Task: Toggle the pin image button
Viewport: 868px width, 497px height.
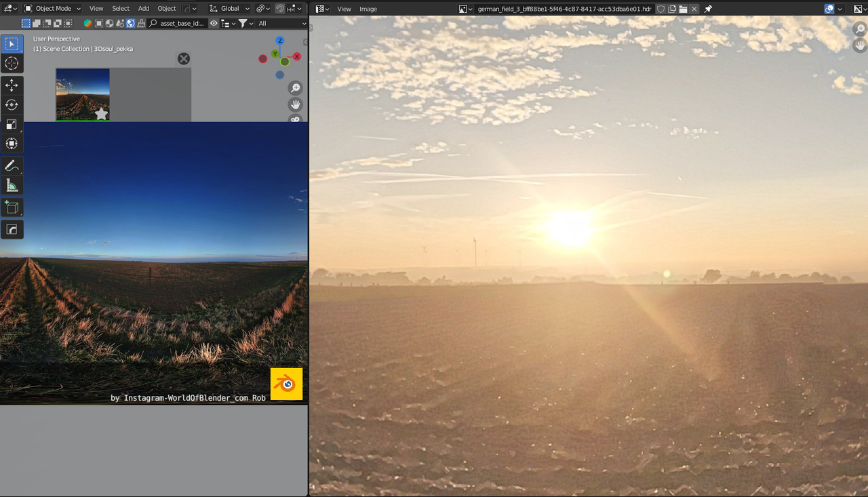Action: click(x=708, y=9)
